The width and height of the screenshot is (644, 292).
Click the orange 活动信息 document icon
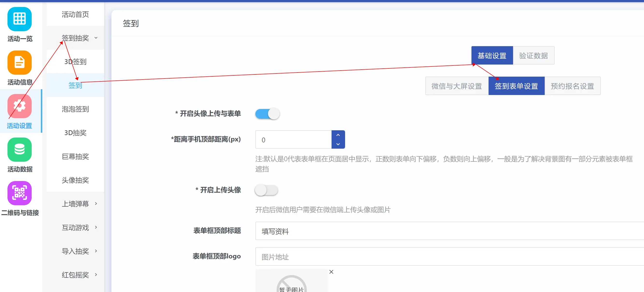pos(20,63)
